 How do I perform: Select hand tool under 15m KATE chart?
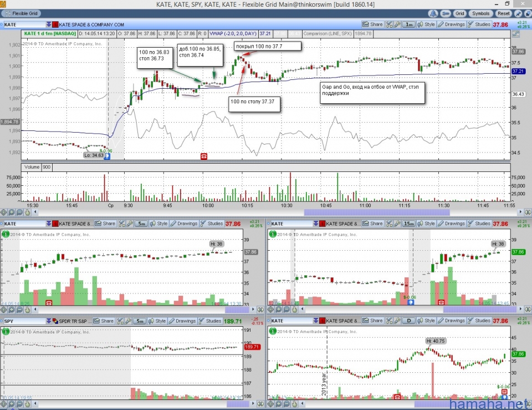tap(294, 310)
